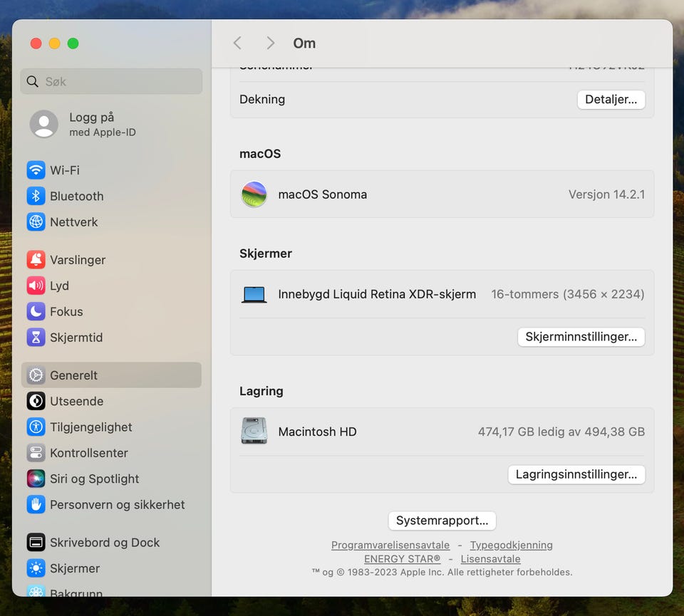Click the Personvern og sikkerhet hand icon
This screenshot has height=616, width=684.
point(36,504)
